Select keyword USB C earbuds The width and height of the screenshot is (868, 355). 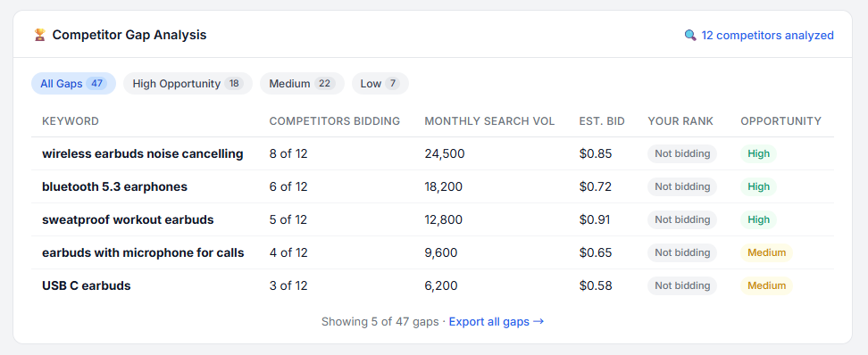(x=87, y=286)
